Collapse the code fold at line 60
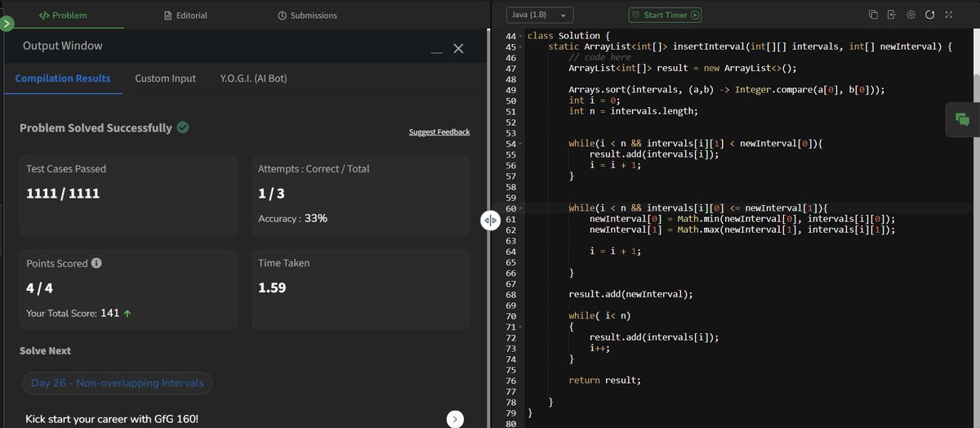The width and height of the screenshot is (980, 428). coord(521,208)
